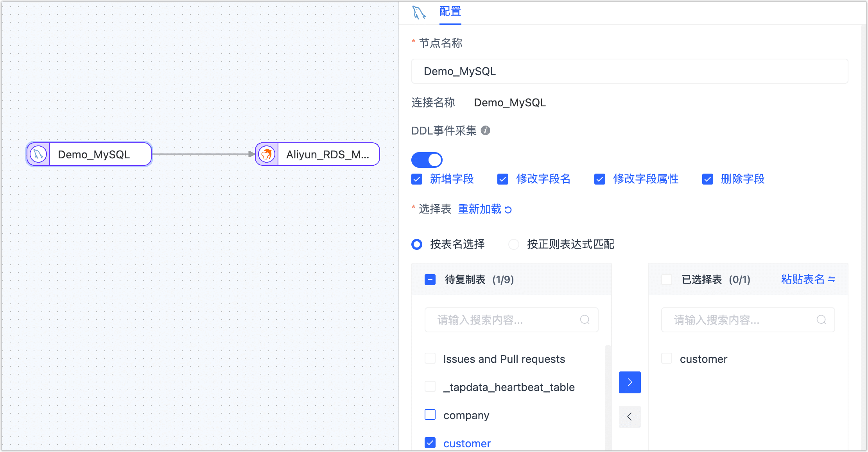Toggle the DDL事件采集 switch off

(427, 160)
